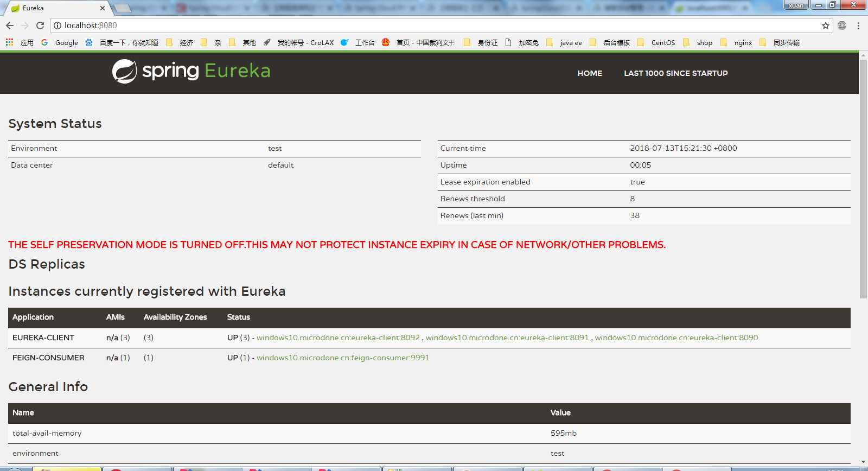868x471 pixels.
Task: Click the browser forward arrow
Action: tap(25, 26)
